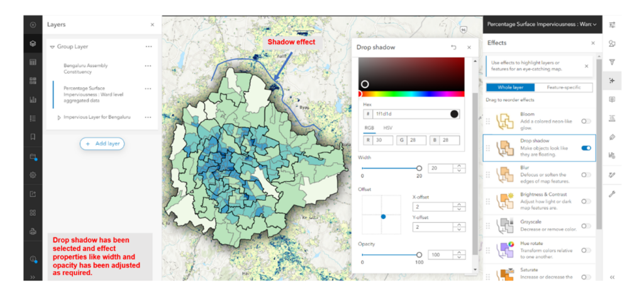Reset Drop shadow settings with undo arrow
Screen dimensions: 644x292
[x=453, y=48]
